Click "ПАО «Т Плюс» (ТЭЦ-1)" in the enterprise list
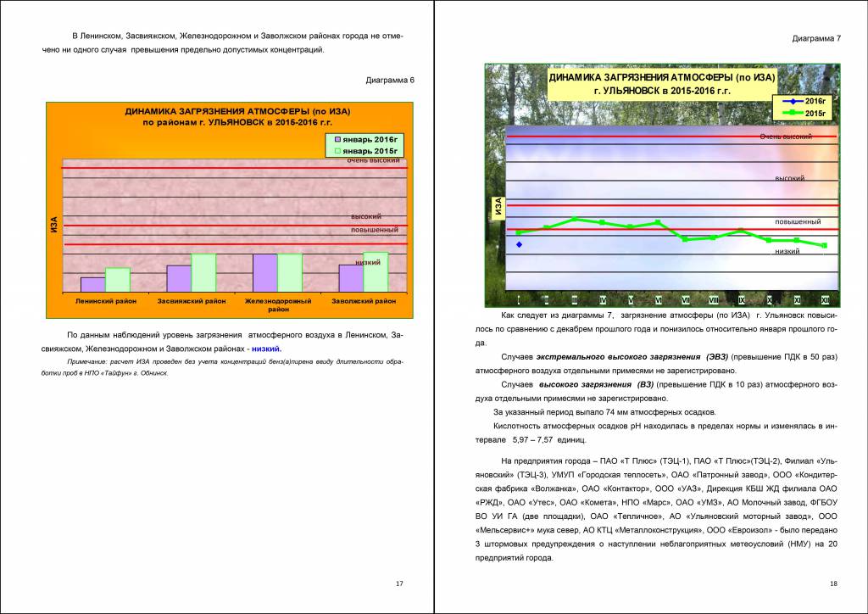Image resolution: width=868 pixels, height=614 pixels. pyautogui.click(x=645, y=461)
